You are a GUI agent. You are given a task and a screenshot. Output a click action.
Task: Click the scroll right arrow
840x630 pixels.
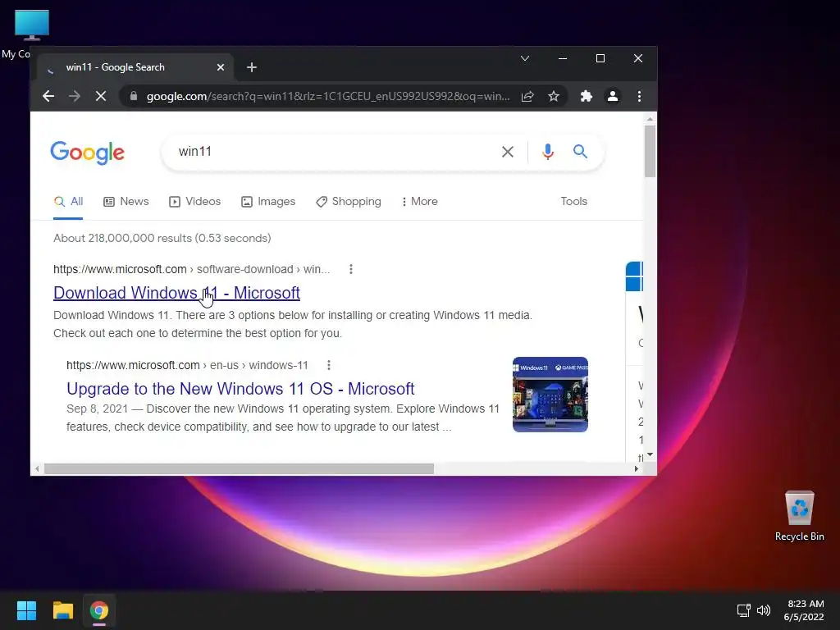636,468
